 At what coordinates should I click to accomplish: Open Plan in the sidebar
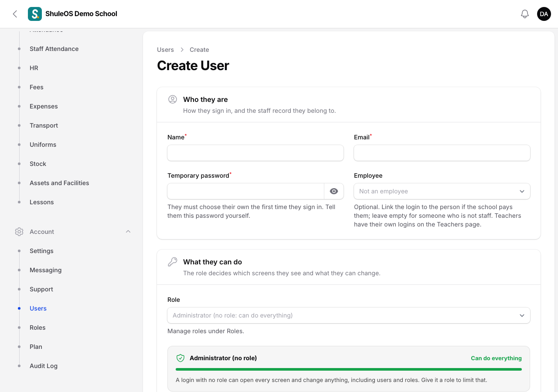click(36, 347)
